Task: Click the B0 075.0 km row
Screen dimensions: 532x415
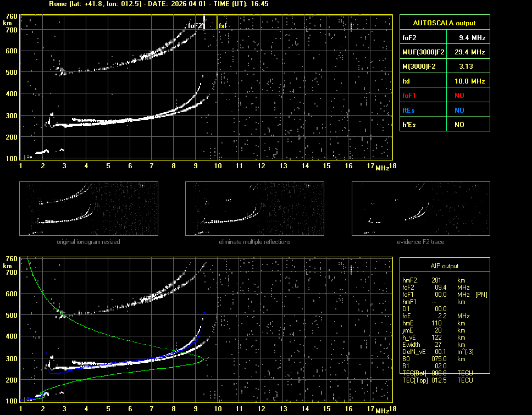Action: (434, 359)
